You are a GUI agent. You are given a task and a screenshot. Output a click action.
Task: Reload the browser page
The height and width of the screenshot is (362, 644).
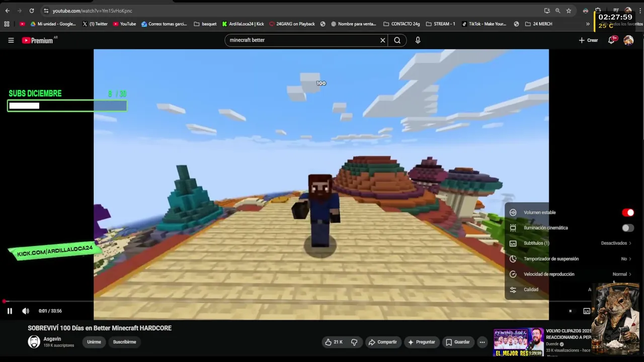point(32,11)
